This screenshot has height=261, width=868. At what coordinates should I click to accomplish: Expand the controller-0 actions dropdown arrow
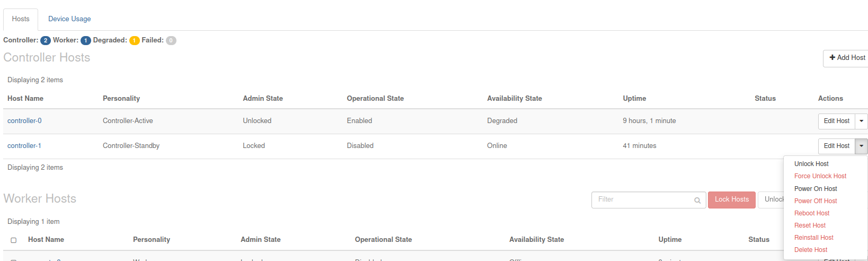coord(862,121)
